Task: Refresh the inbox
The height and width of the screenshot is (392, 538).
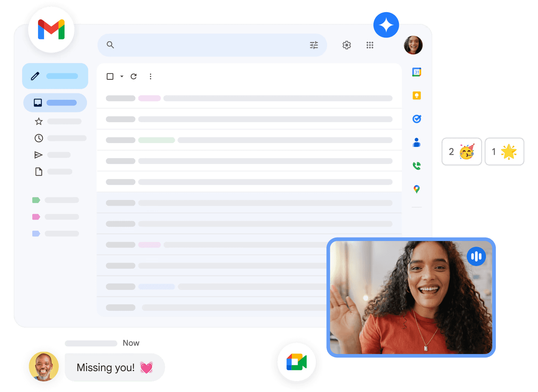Action: pyautogui.click(x=134, y=76)
